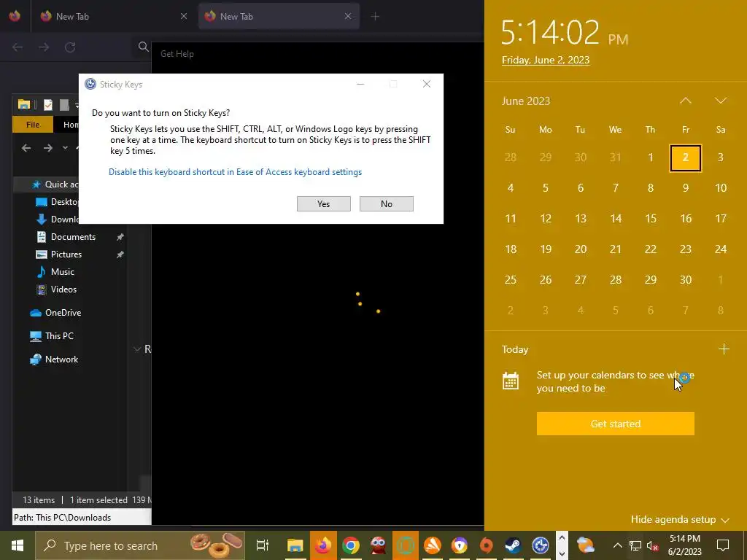Click the Properties quick access toolbar icon
The width and height of the screenshot is (747, 560).
click(x=48, y=105)
